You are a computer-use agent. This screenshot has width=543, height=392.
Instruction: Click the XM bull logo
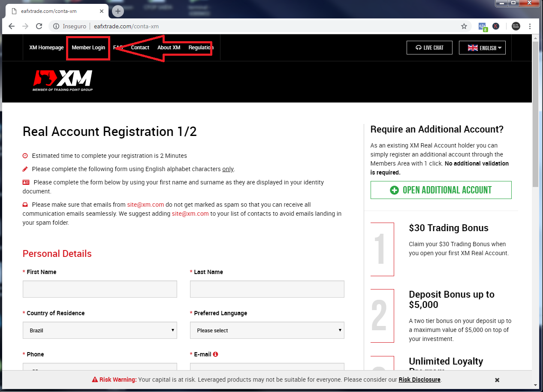(63, 80)
